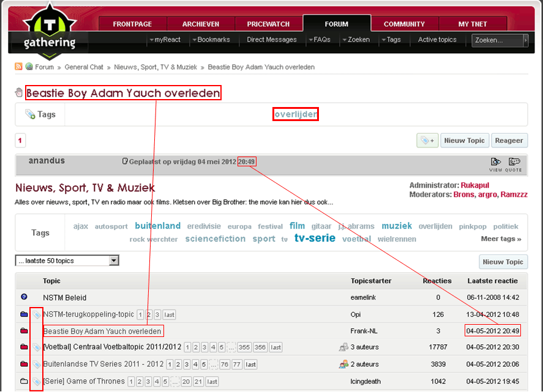Go to last page of Buitenlandse TV Series
This screenshot has height=392, width=543.
pos(250,364)
